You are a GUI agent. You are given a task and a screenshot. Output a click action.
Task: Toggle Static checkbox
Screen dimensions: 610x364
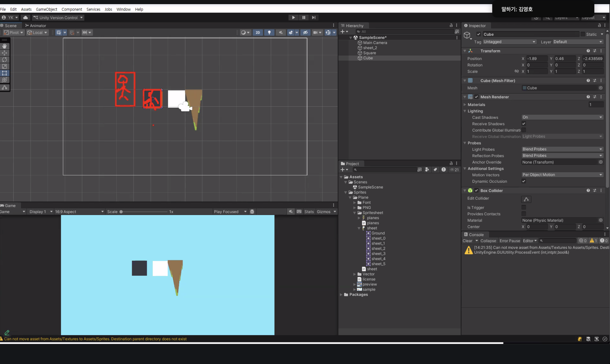583,34
